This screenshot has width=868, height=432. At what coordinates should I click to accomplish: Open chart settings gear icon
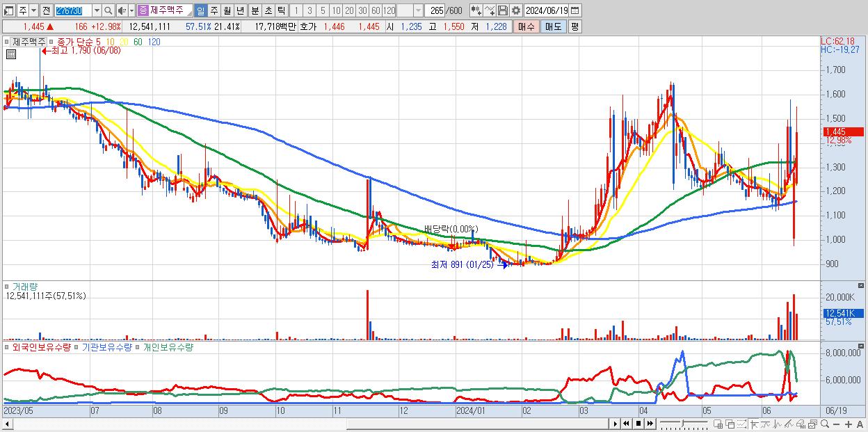(x=516, y=10)
